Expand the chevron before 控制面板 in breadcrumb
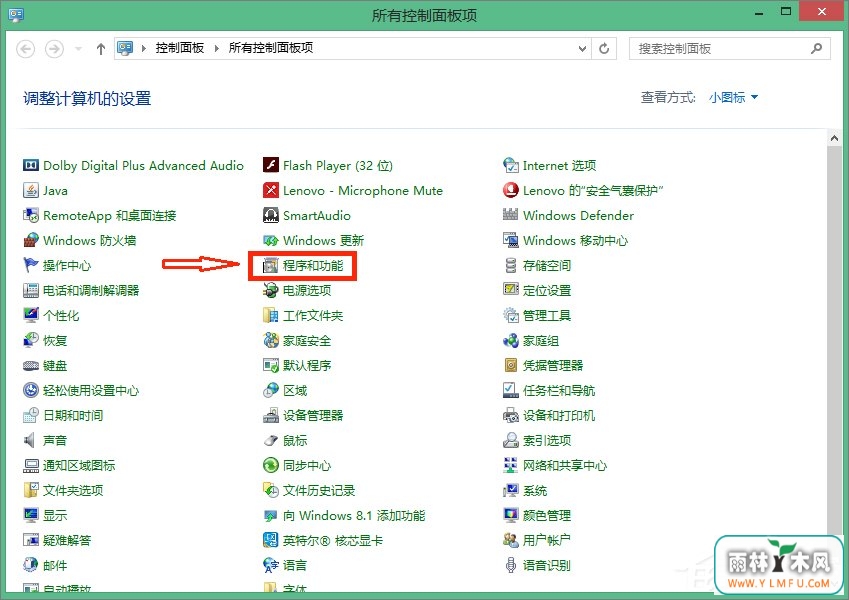The image size is (849, 600). click(x=144, y=48)
